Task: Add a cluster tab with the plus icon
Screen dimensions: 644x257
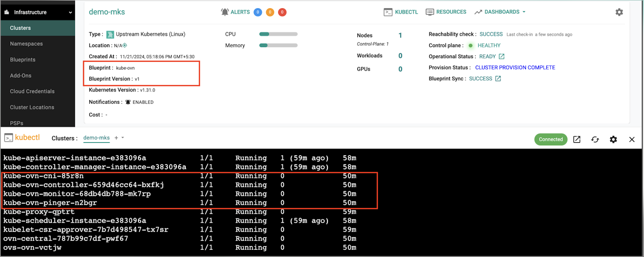Action: click(116, 138)
